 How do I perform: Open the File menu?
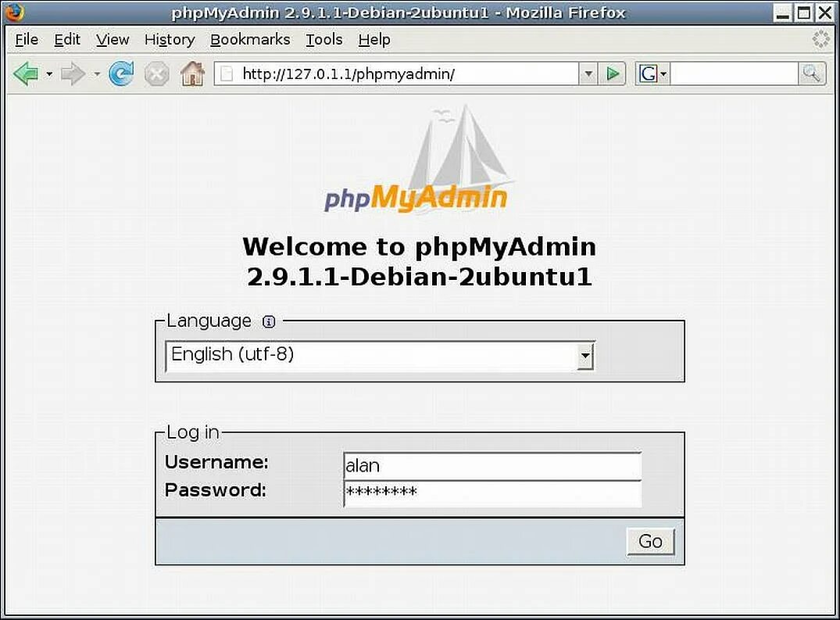(27, 40)
